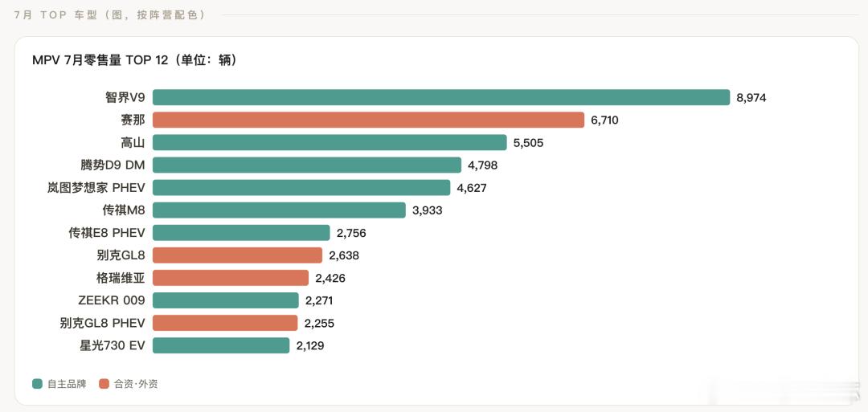Toggle the 合资·外资 legend label
The image size is (868, 412).
pyautogui.click(x=136, y=384)
